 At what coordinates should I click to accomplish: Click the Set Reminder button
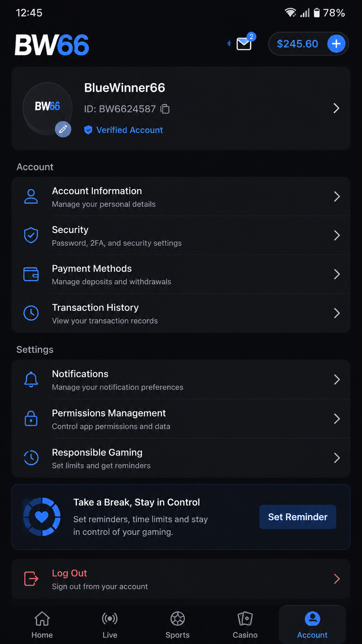298,517
